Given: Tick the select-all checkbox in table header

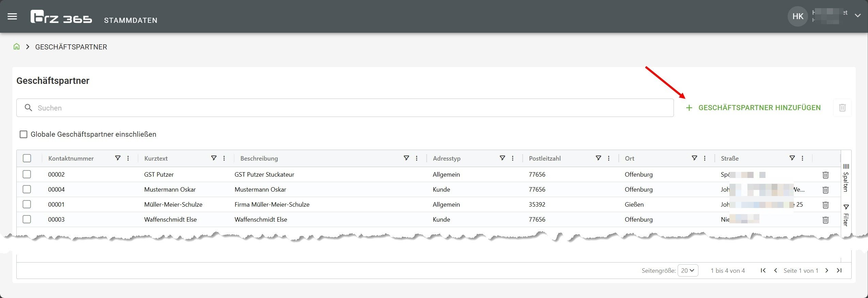Looking at the screenshot, I should pos(27,158).
